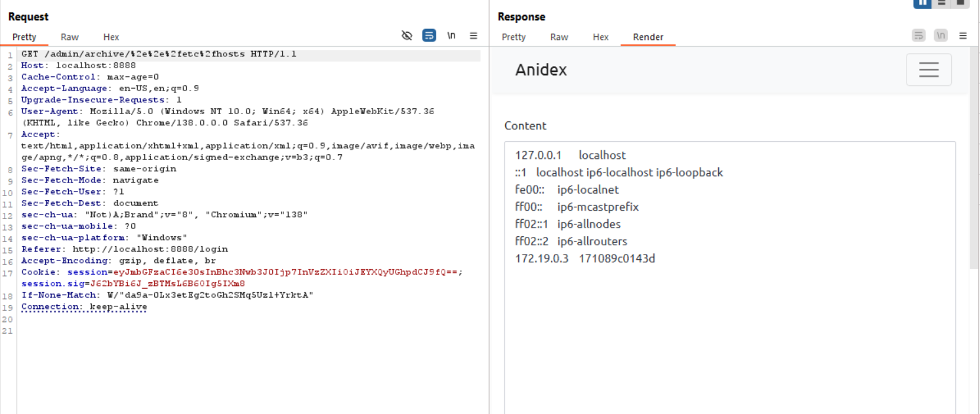This screenshot has width=980, height=414.
Task: Expand the Anidex hamburger navigation menu
Action: coord(928,70)
